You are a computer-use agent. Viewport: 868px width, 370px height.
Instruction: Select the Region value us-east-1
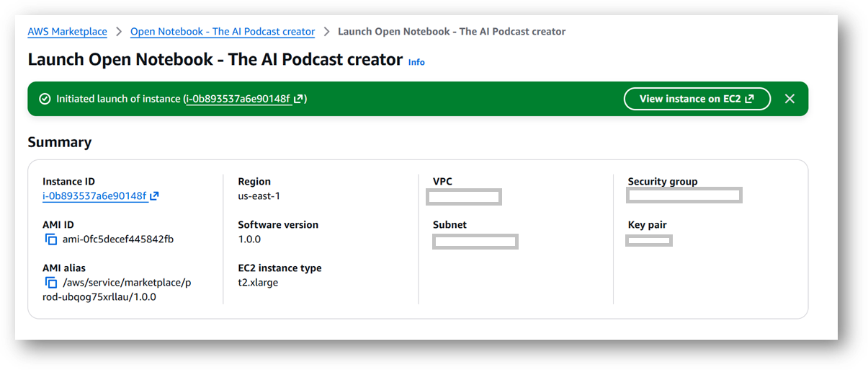click(258, 196)
